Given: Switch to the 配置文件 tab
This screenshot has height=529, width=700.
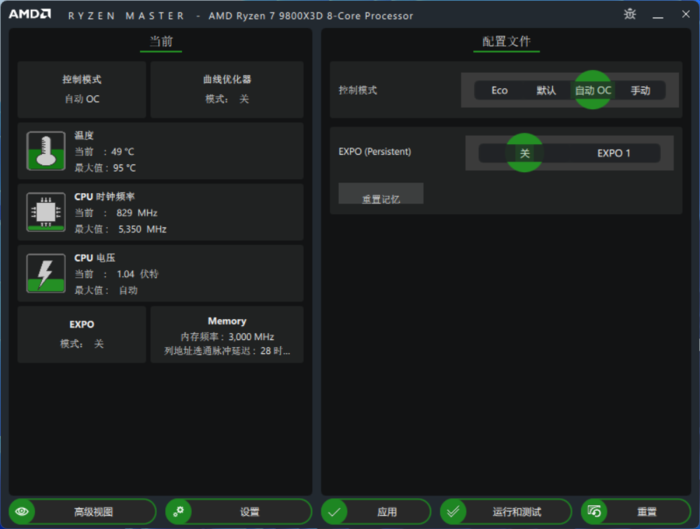Looking at the screenshot, I should tap(506, 42).
